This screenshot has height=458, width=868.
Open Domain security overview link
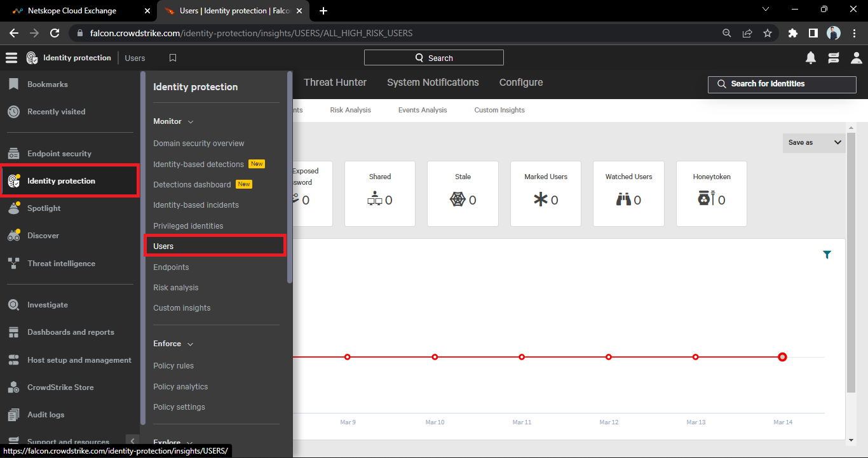(198, 144)
